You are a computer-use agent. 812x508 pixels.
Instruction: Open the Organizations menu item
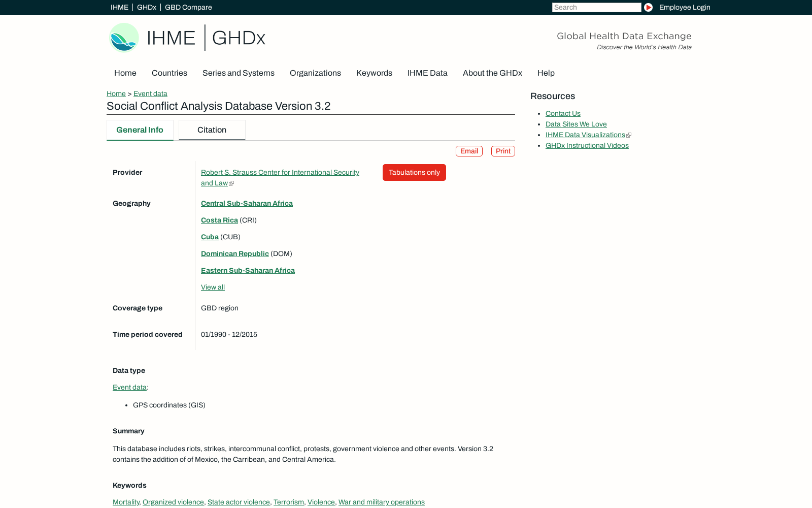point(315,73)
